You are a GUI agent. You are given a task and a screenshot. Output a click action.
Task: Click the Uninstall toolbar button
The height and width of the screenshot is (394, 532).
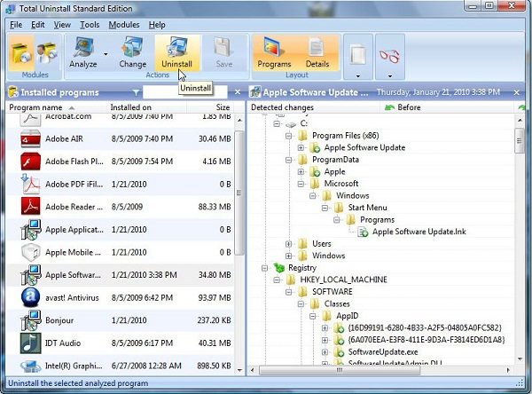tap(176, 52)
